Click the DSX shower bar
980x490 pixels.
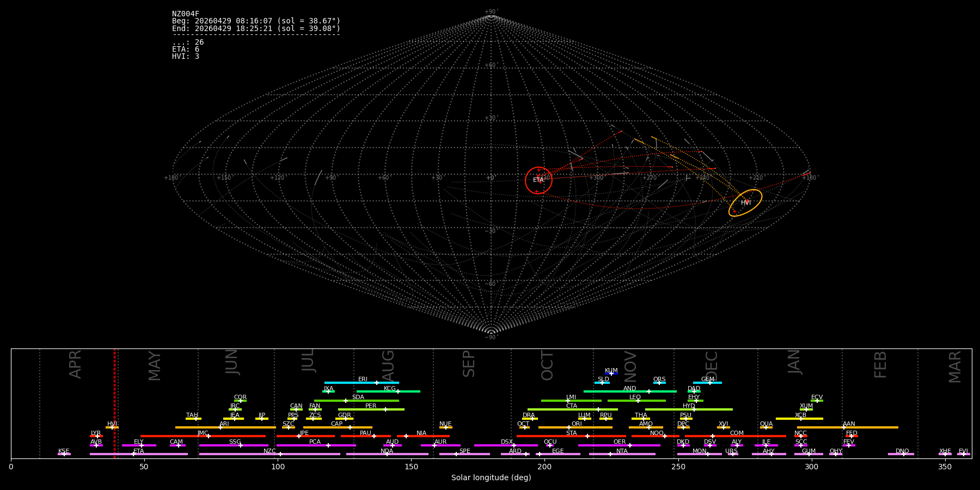click(506, 445)
